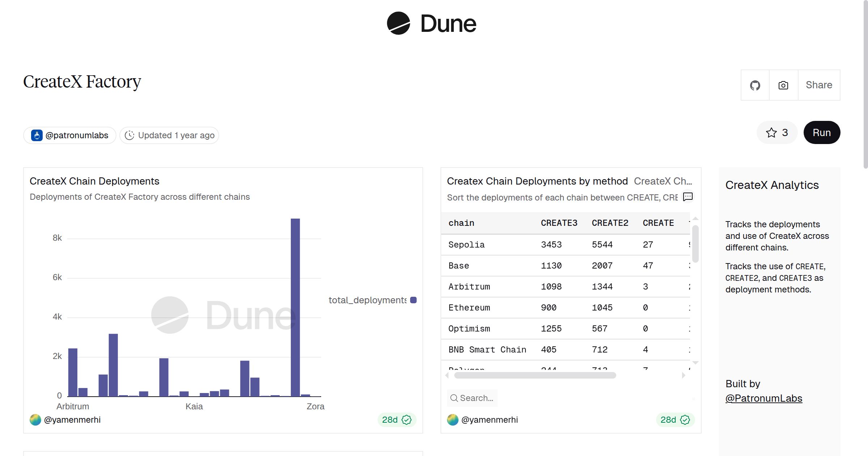Click the table's horizontal scrollbar
The image size is (868, 456).
point(535,376)
